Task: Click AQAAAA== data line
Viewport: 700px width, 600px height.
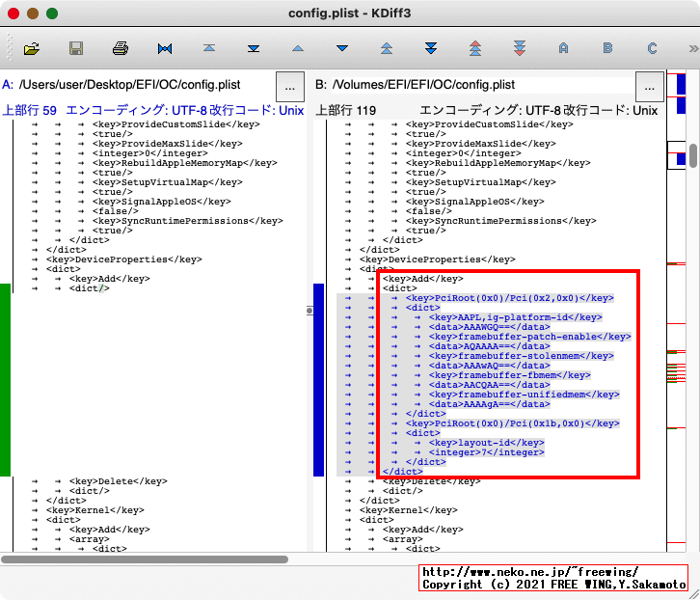Action: tap(489, 346)
